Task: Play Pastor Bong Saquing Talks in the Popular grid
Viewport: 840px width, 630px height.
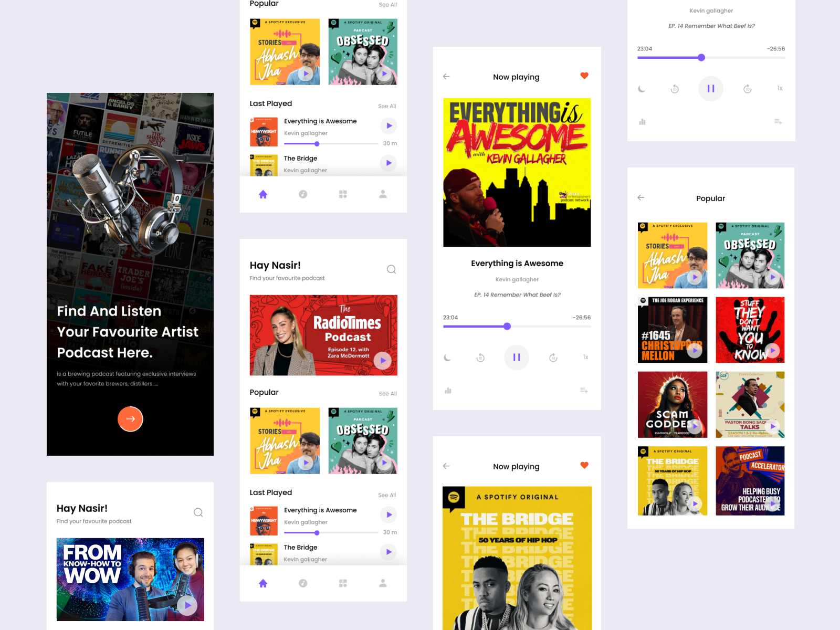Action: [x=773, y=426]
